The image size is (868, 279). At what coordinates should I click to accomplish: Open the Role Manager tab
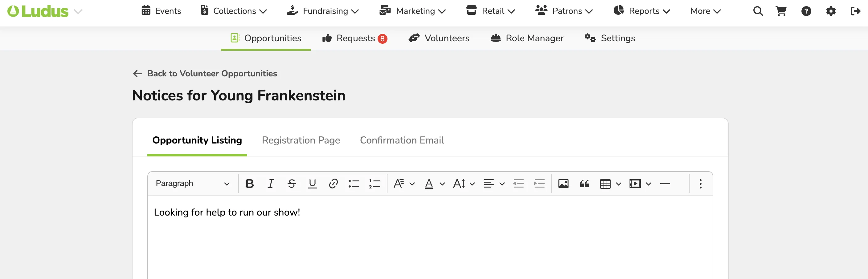527,38
